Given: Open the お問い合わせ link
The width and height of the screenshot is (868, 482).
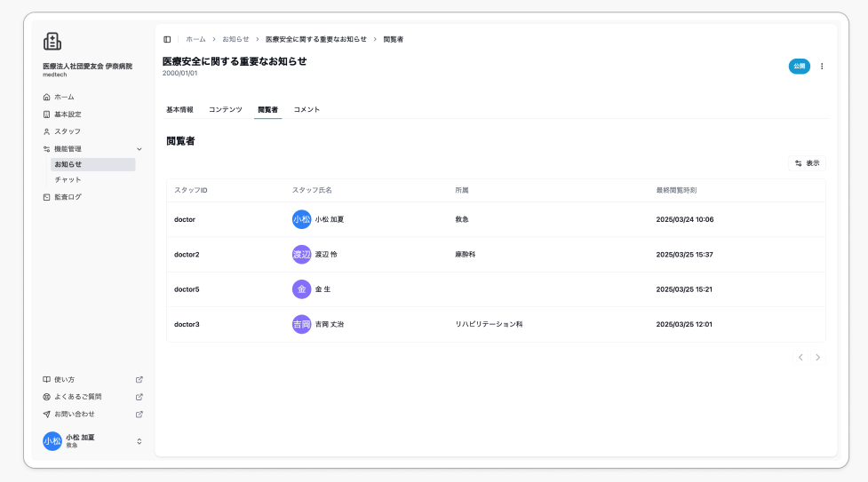Looking at the screenshot, I should 74,414.
